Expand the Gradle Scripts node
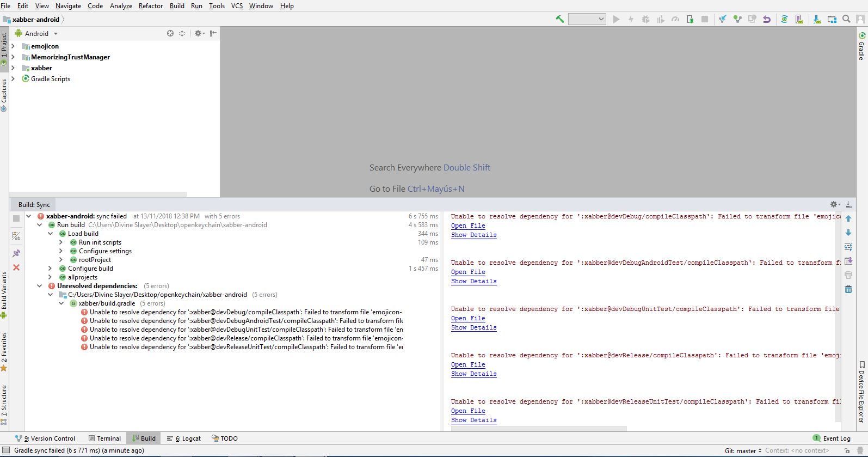Viewport: 868px width, 457px height. (x=14, y=79)
